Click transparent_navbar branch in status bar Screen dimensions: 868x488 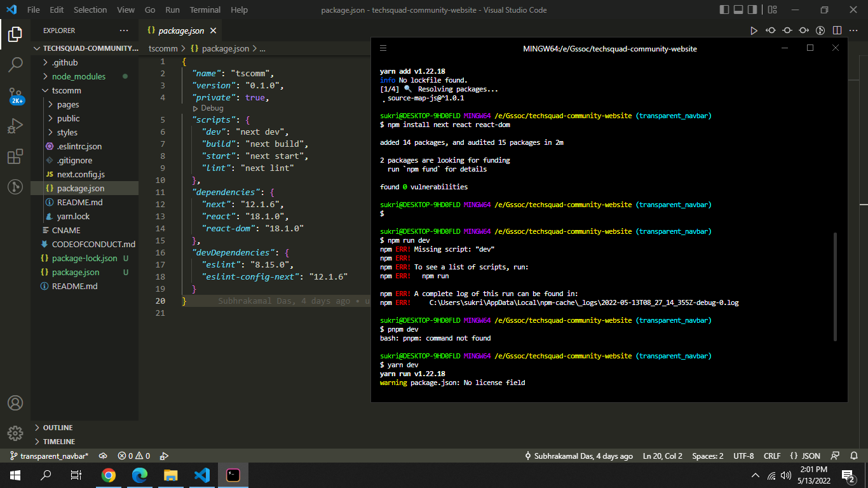pos(50,456)
